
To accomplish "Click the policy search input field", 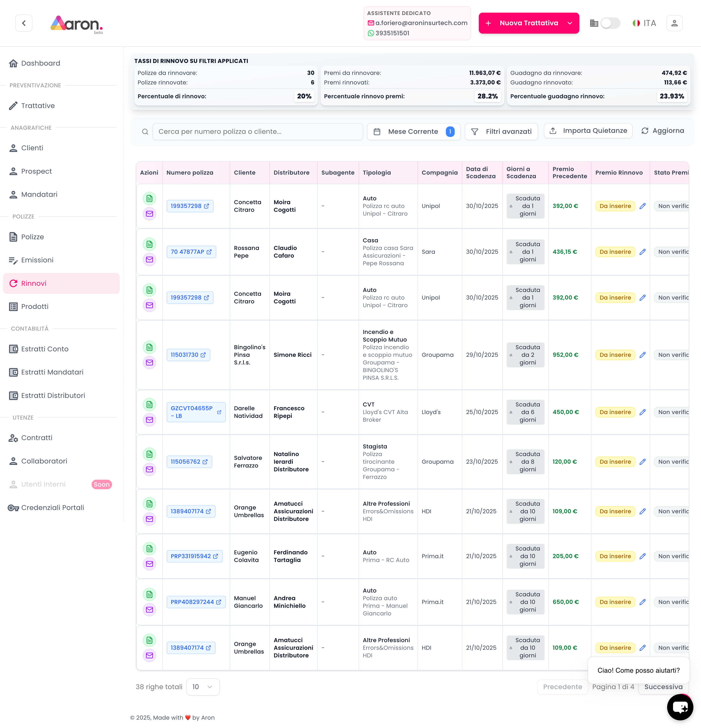I will (257, 131).
